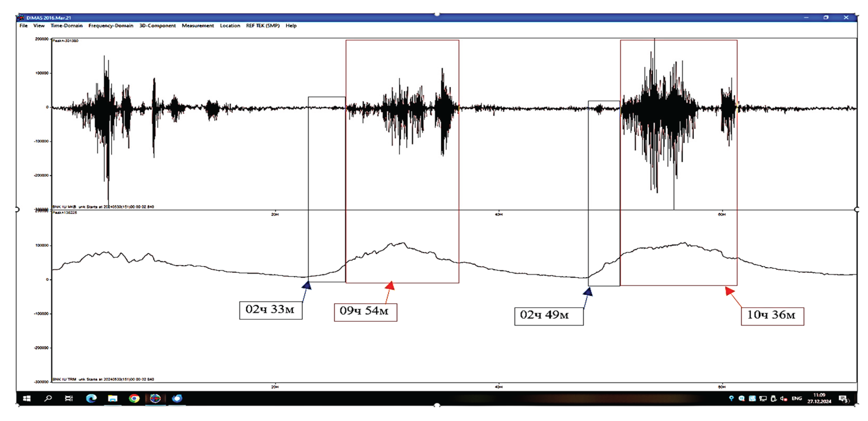The width and height of the screenshot is (868, 421).
Task: Open the Location menu
Action: (x=230, y=26)
